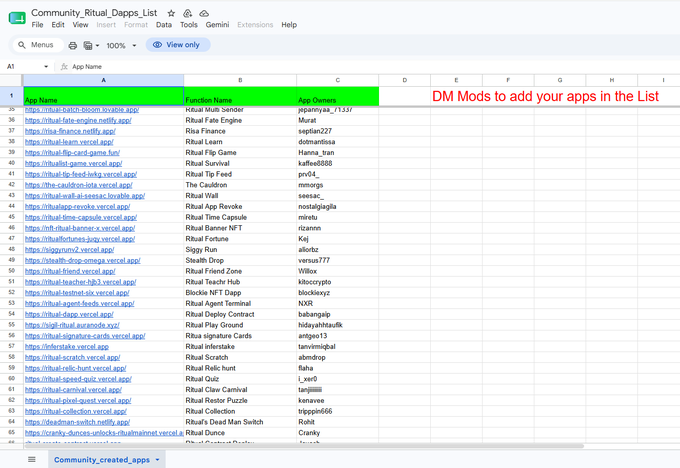
Task: Expand filter views dropdown arrow
Action: click(97, 45)
